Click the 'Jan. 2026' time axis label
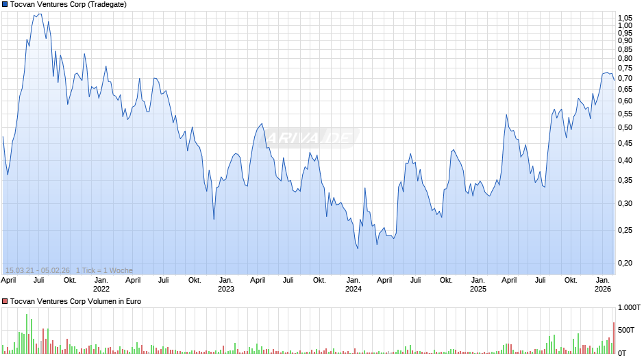Screen dimensions: 644x360 [x=602, y=285]
